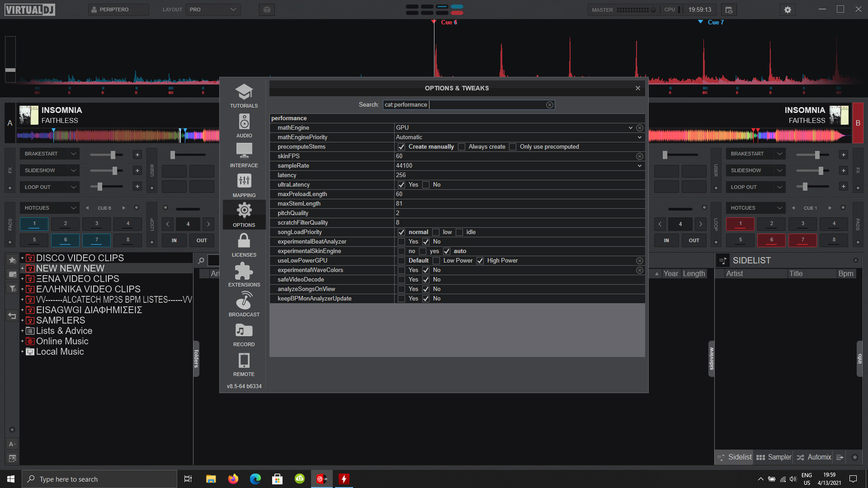Expand DISCO VIDEO CLIPS folder
The image size is (868, 488).
pyautogui.click(x=22, y=258)
